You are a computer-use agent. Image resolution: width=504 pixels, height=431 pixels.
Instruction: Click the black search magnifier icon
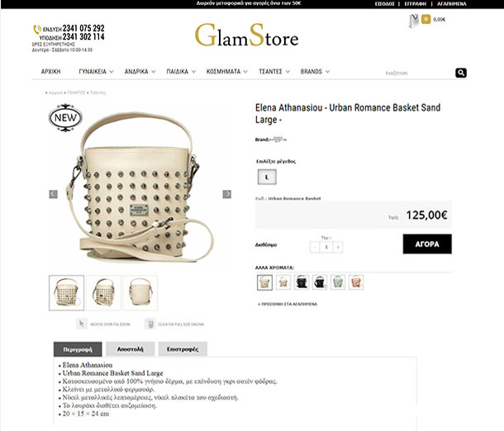(461, 73)
